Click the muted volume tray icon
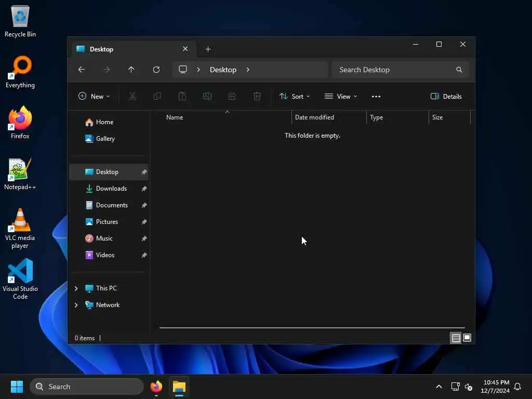This screenshot has height=399, width=532. pyautogui.click(x=469, y=387)
